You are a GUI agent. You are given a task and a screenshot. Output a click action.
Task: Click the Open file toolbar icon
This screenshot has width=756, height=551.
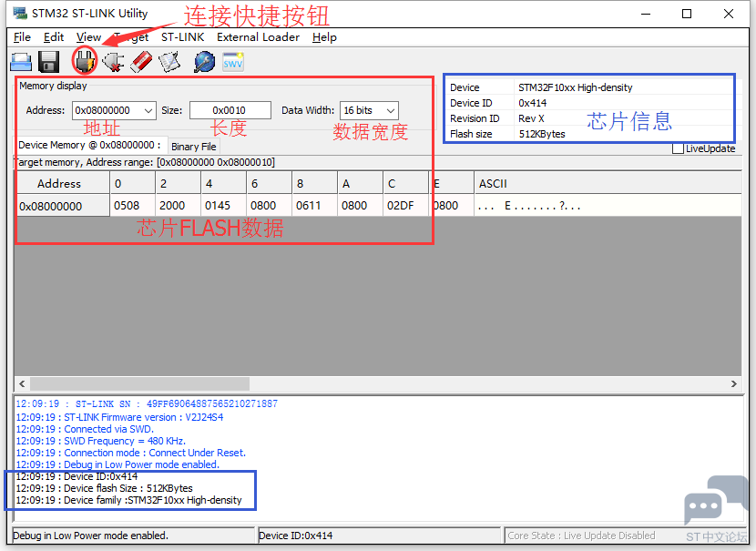pyautogui.click(x=21, y=62)
